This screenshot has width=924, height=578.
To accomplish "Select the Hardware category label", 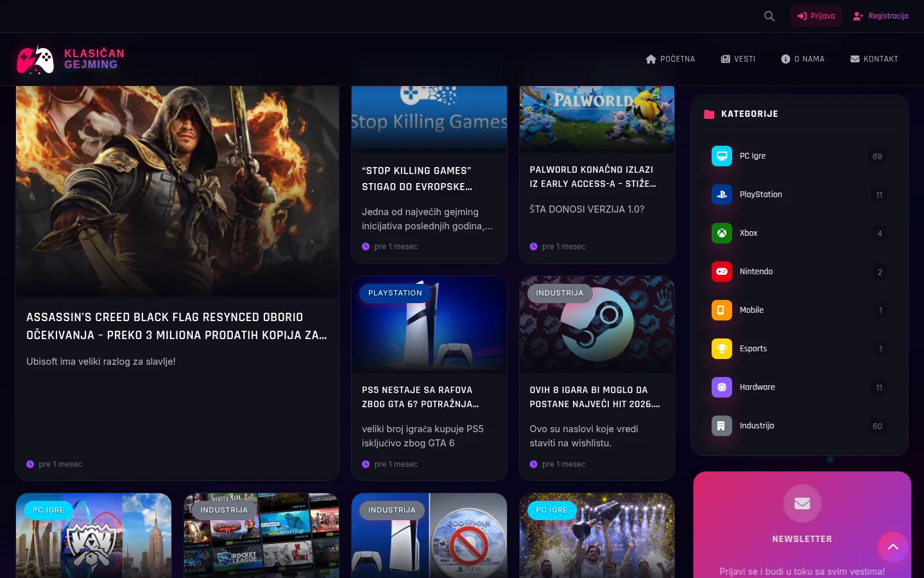I will pos(757,387).
